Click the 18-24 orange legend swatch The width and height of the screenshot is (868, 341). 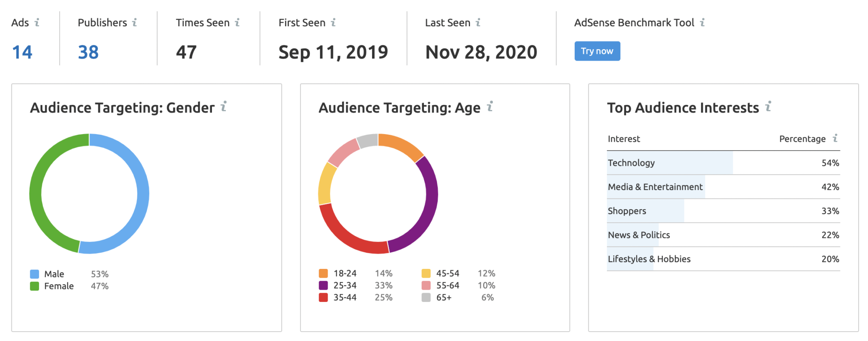coord(323,273)
